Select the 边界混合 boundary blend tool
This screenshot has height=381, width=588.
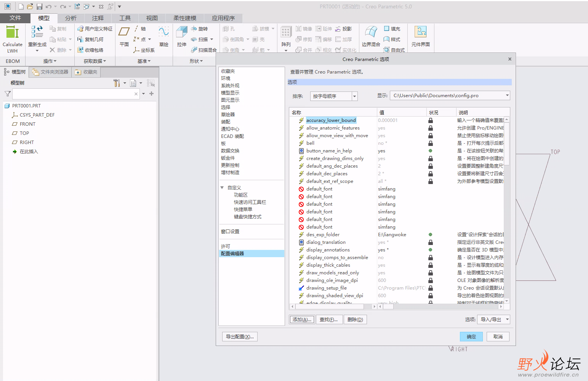371,37
